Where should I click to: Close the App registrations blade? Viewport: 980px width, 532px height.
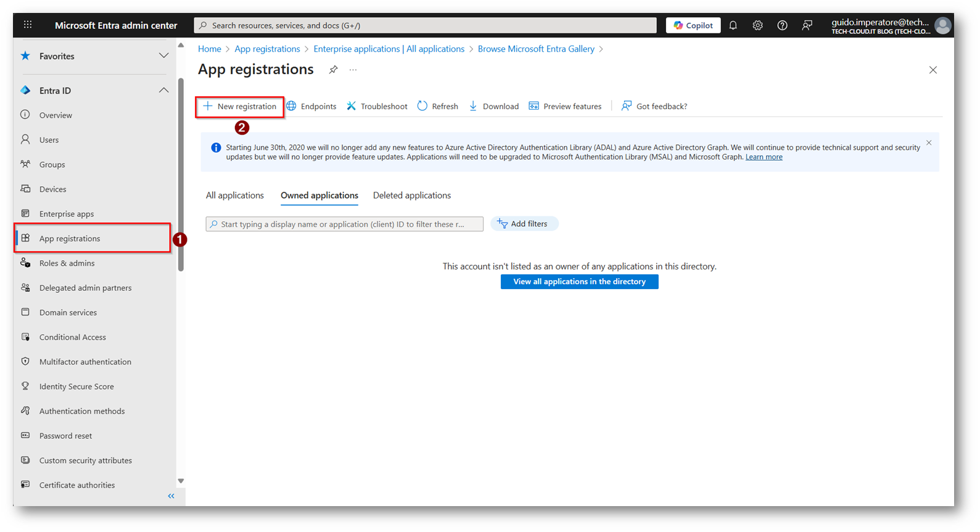[x=933, y=70]
